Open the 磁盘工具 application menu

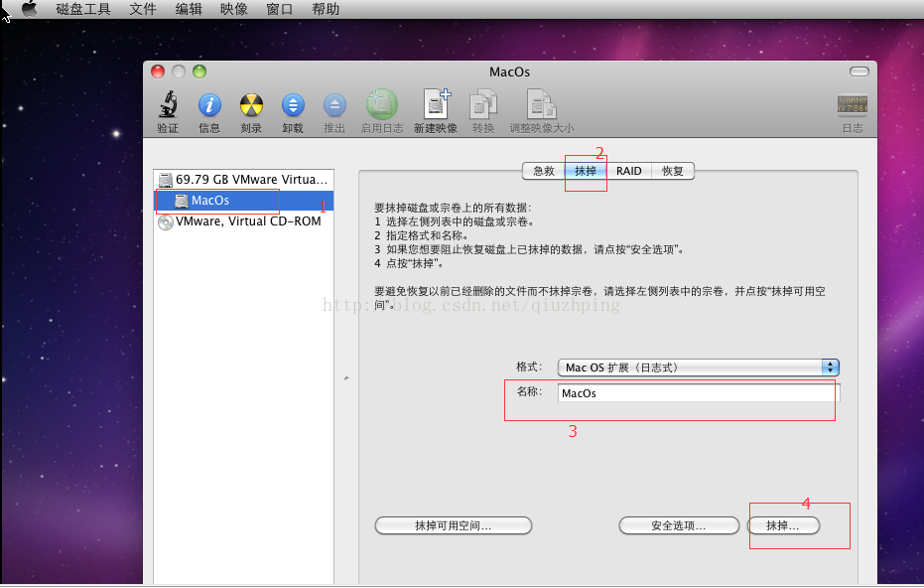(x=83, y=9)
